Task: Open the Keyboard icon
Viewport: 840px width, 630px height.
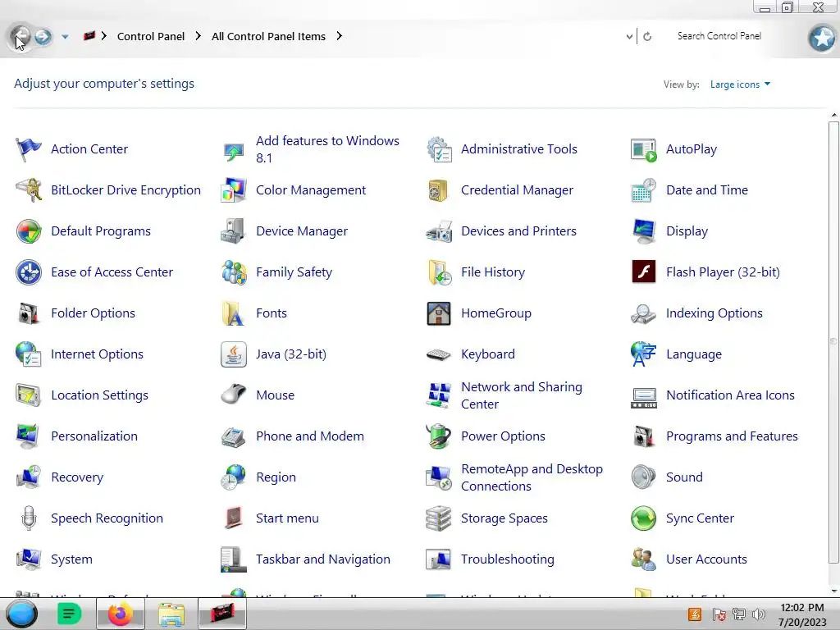Action: (439, 354)
